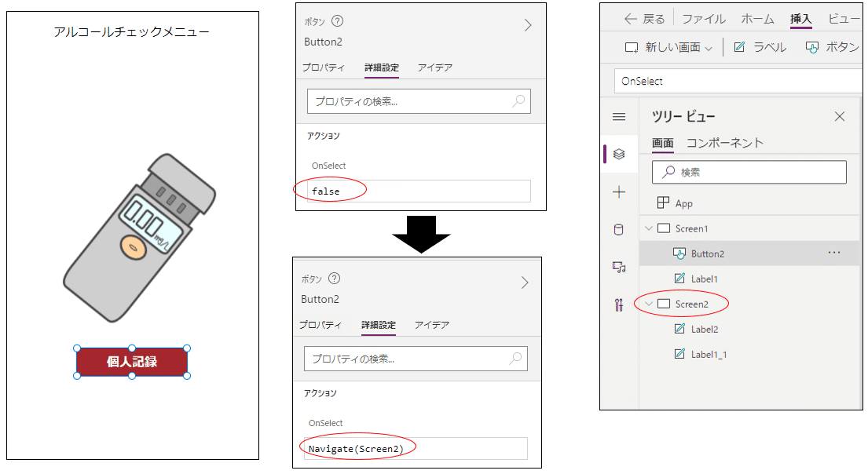The height and width of the screenshot is (474, 868).
Task: Switch to the コンポーネント tab
Action: click(x=724, y=143)
